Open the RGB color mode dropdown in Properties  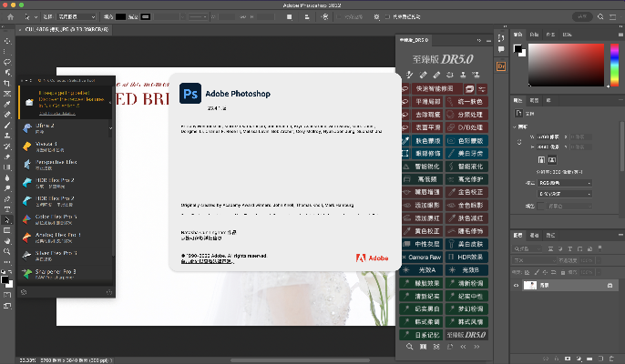click(x=563, y=183)
